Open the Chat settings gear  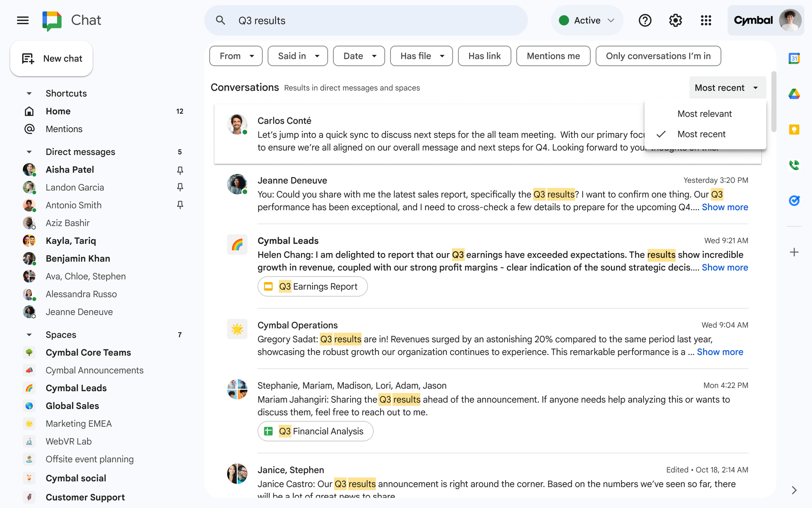pyautogui.click(x=675, y=20)
